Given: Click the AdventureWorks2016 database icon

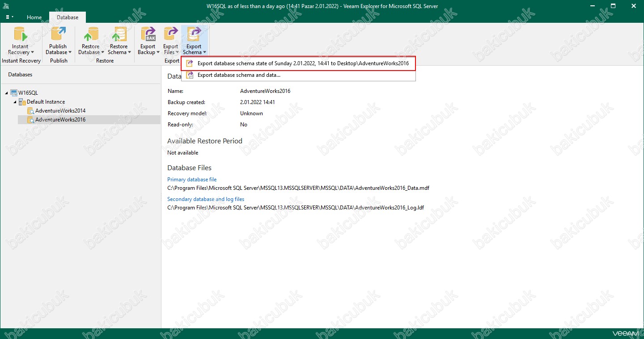Looking at the screenshot, I should (x=30, y=120).
